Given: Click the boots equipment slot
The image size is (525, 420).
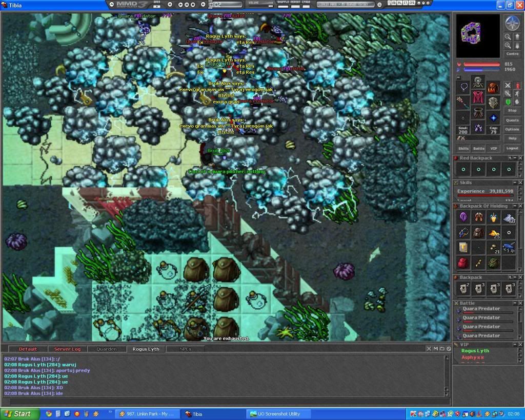Looking at the screenshot, I should coord(478,128).
